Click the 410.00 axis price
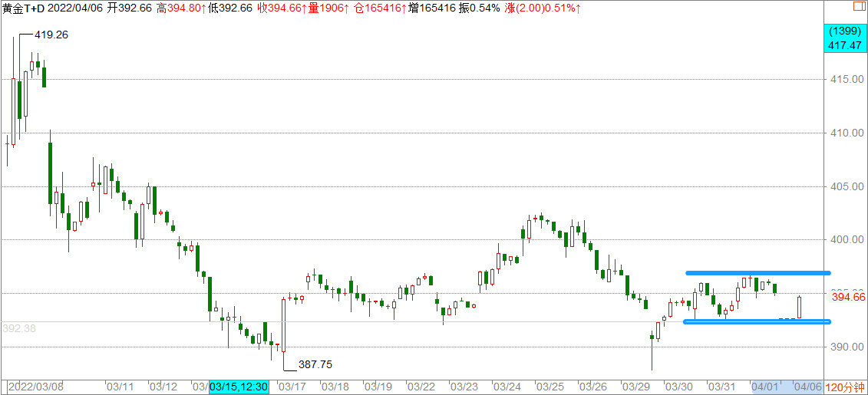This screenshot has width=868, height=395. [x=846, y=133]
